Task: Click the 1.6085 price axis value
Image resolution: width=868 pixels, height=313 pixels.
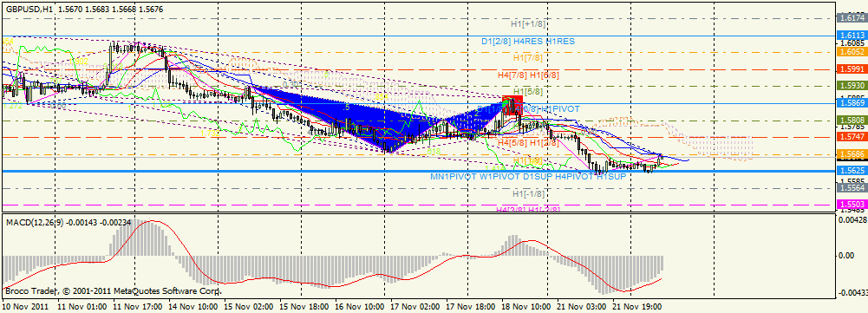Action: 853,43
